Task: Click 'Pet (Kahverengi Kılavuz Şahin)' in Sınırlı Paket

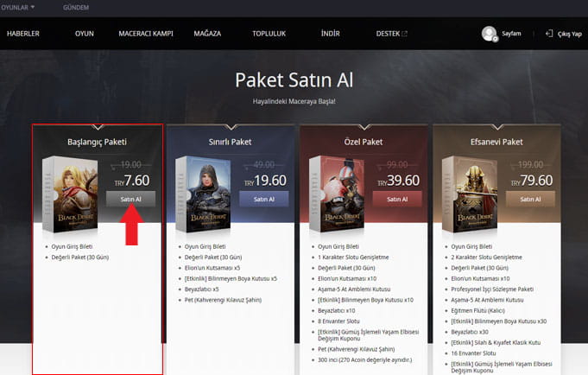Action: click(x=223, y=300)
